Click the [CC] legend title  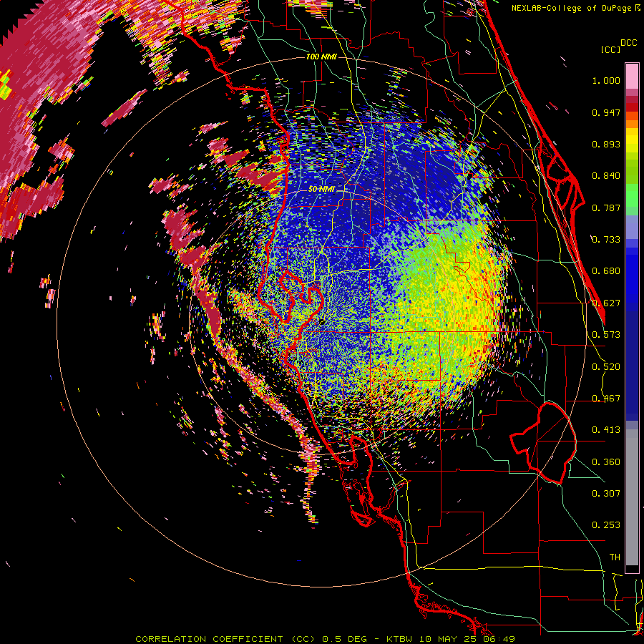coord(610,49)
